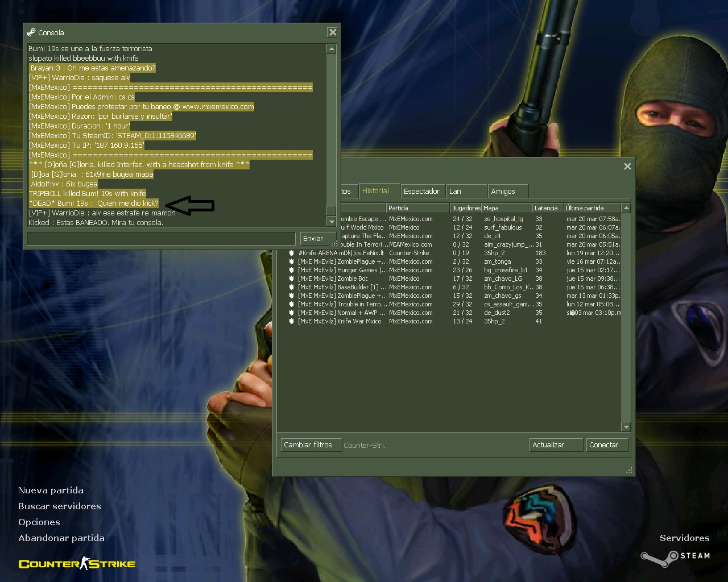728x582 pixels.
Task: Select the latency value 183
Action: (540, 253)
